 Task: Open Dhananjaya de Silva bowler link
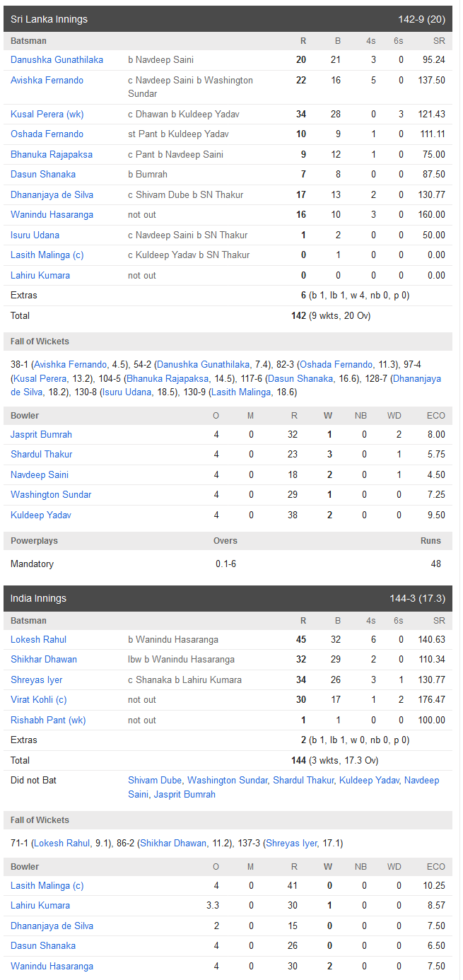point(52,926)
